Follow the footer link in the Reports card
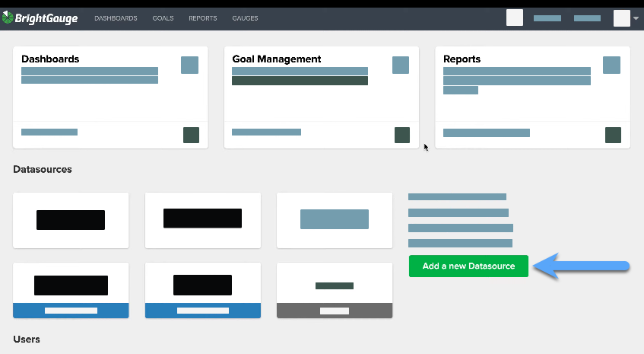 coord(486,132)
